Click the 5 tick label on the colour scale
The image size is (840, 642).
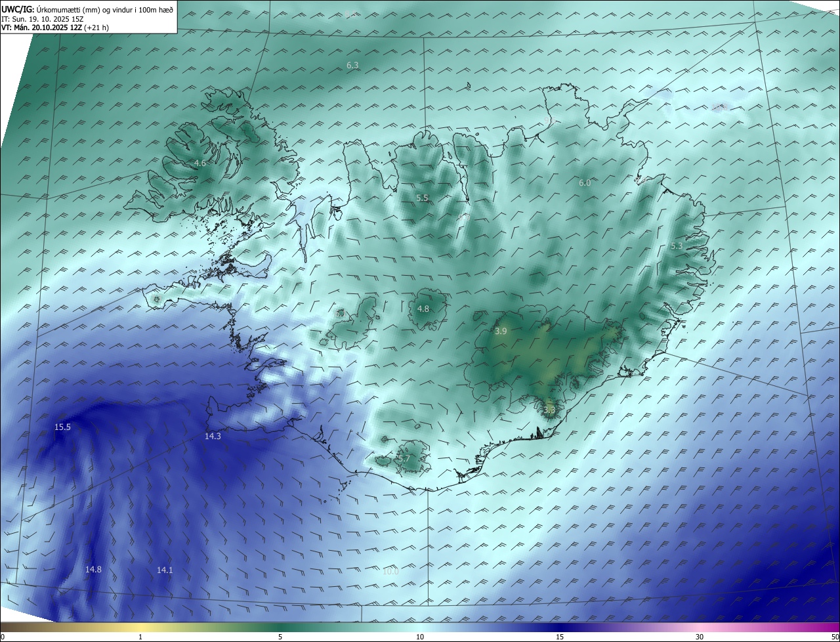pos(280,637)
